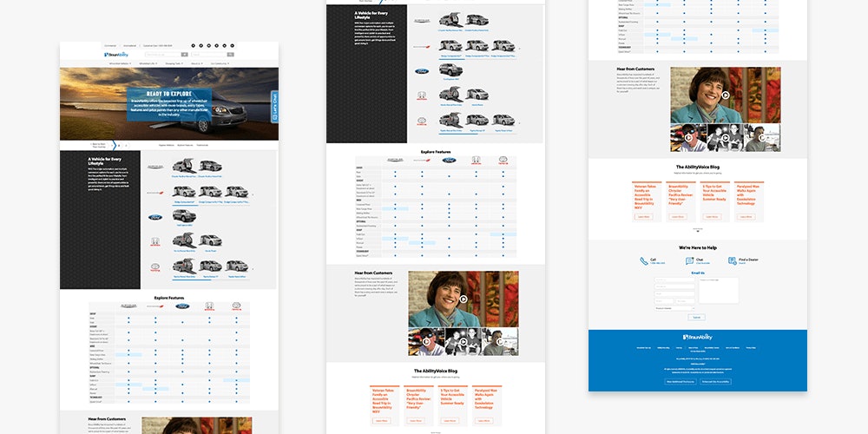Click top name field in Email Us form
This screenshot has width=868, height=434.
[x=674, y=279]
